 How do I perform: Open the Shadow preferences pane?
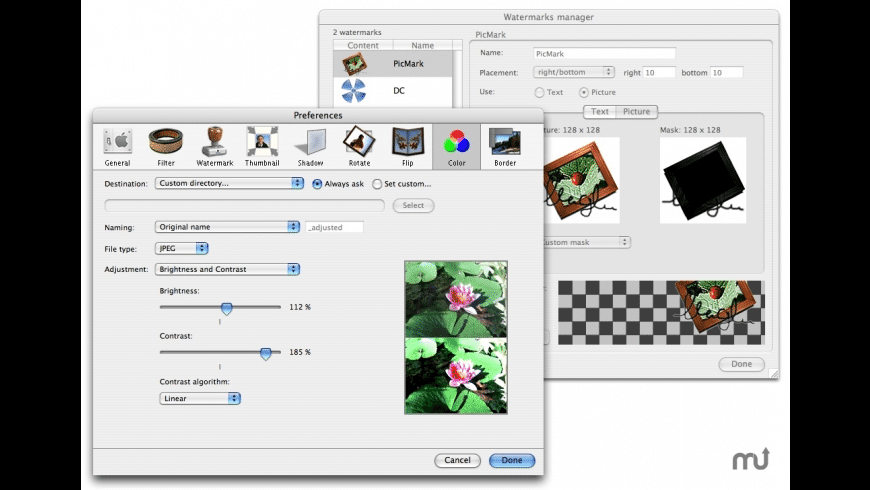point(310,147)
